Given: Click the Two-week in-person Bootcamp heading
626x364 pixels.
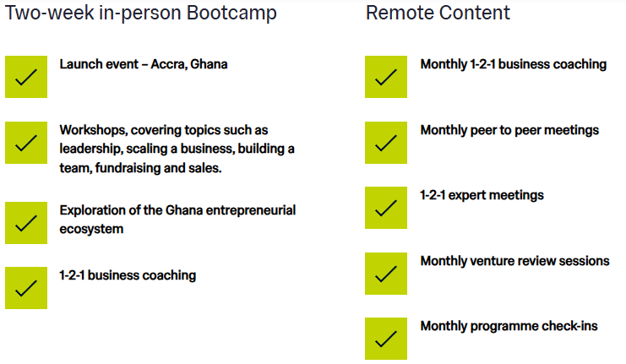Looking at the screenshot, I should (x=141, y=14).
